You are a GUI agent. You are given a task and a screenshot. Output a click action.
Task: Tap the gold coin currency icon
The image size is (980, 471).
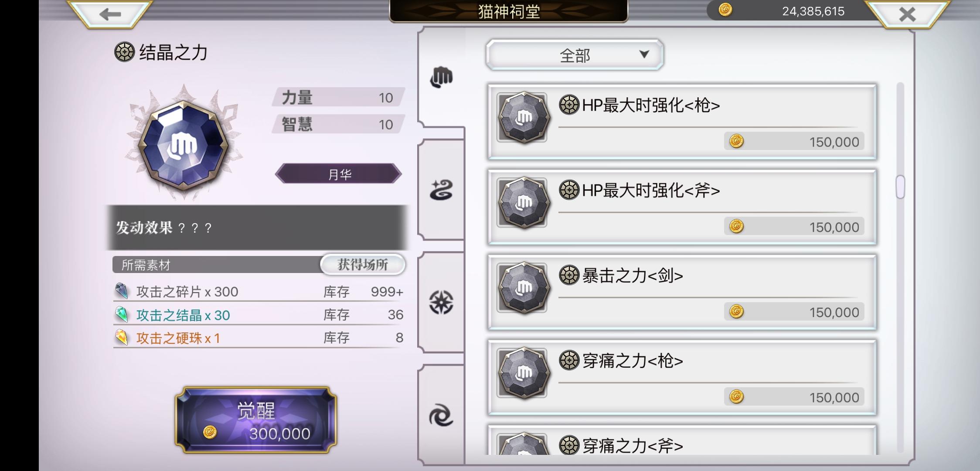pyautogui.click(x=725, y=10)
